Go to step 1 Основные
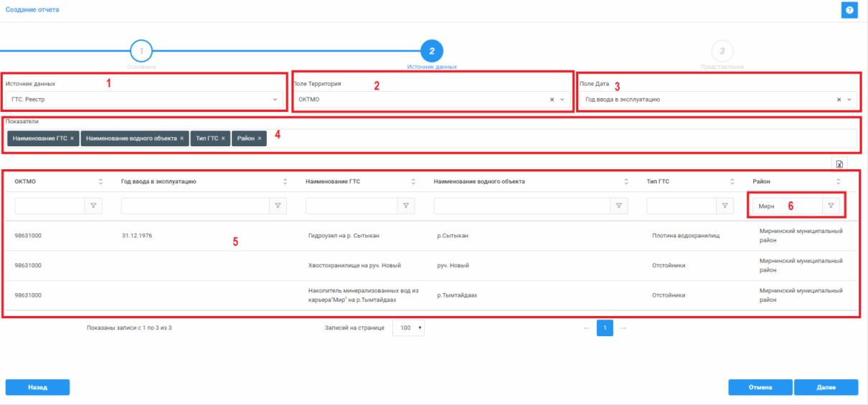 [141, 51]
